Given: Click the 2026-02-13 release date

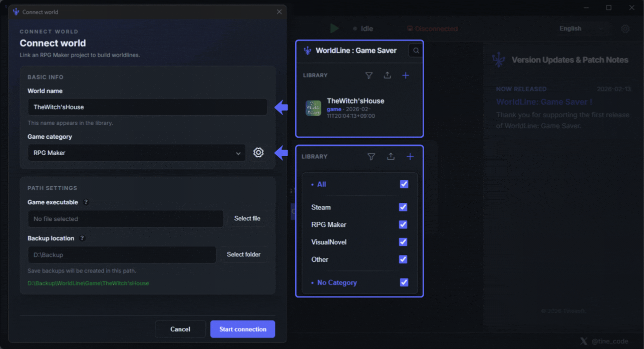Looking at the screenshot, I should 614,89.
